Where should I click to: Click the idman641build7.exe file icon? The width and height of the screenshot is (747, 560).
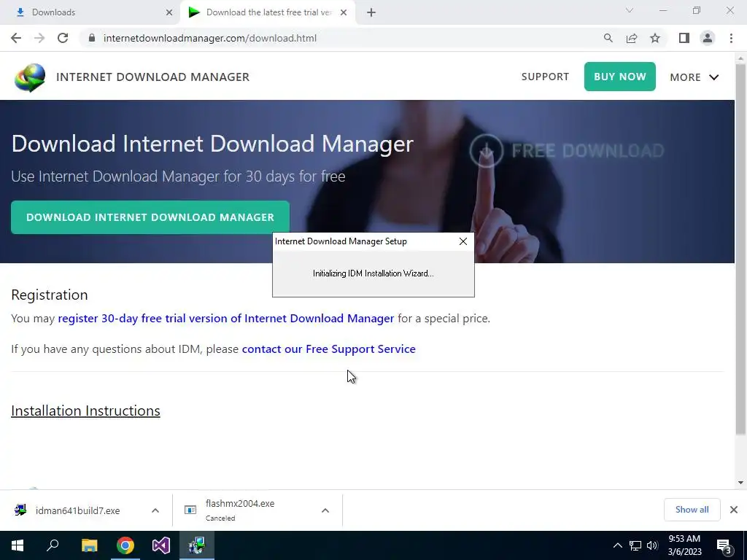click(x=20, y=510)
